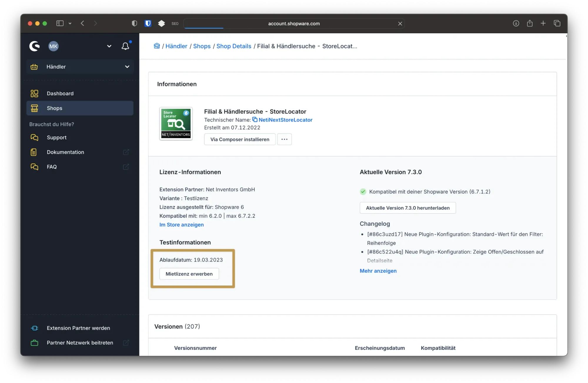588x383 pixels.
Task: Click the Extension Partner werden icon
Action: [34, 328]
